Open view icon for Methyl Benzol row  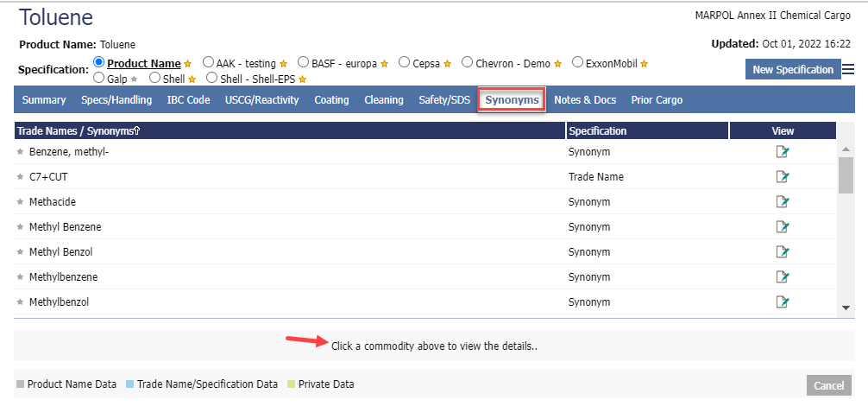pyautogui.click(x=783, y=252)
